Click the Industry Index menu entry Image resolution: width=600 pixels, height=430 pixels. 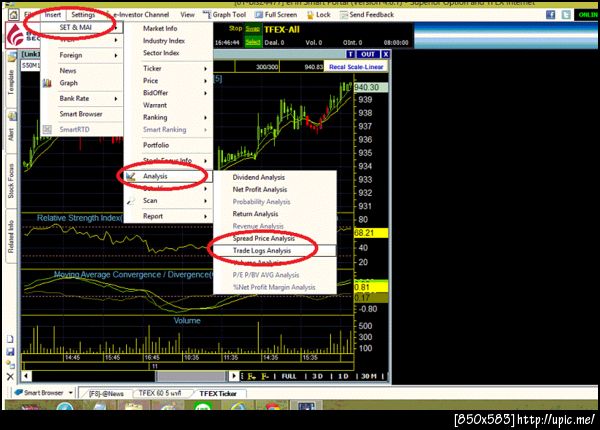(x=168, y=41)
